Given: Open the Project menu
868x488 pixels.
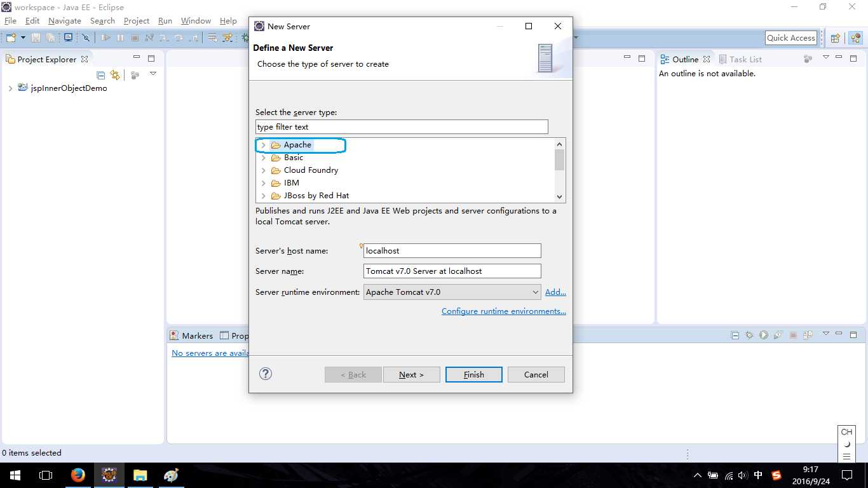Looking at the screenshot, I should tap(136, 21).
